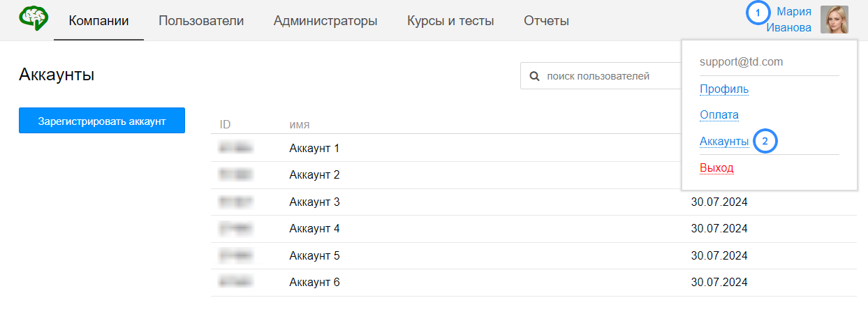The height and width of the screenshot is (314, 868).
Task: Choose Оплата in the dropdown menu
Action: [x=719, y=115]
